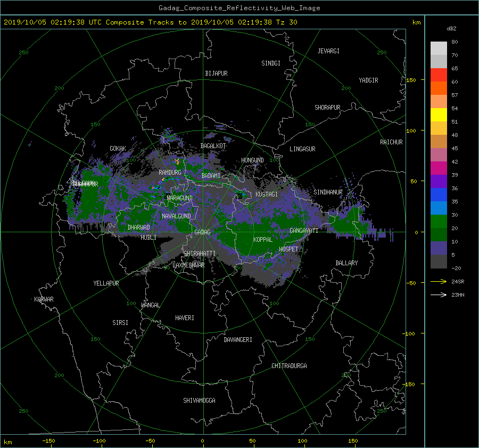Click the SHORAPUR city label
The width and height of the screenshot is (479, 448).
point(327,108)
